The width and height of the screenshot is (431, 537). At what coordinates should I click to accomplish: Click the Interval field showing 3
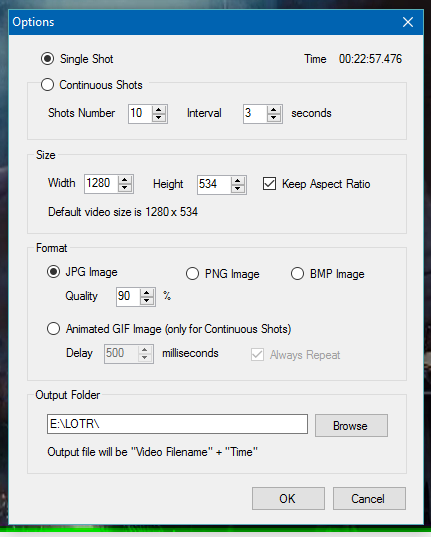(255, 113)
